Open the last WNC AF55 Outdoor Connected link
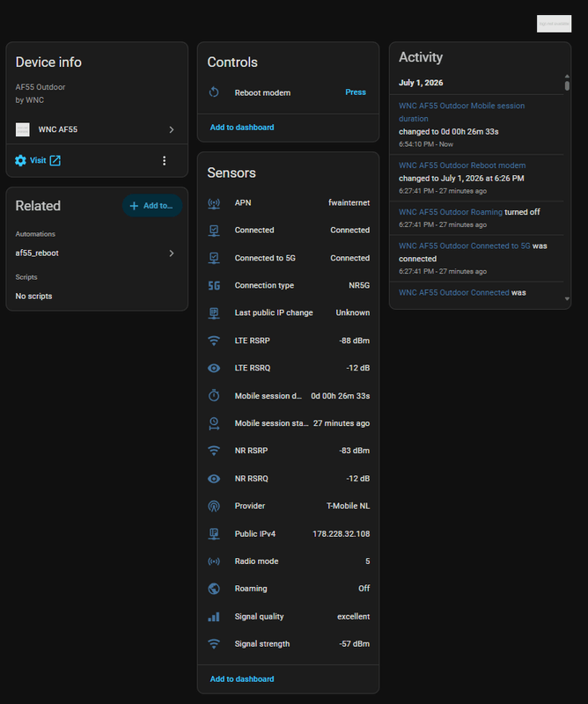Screen dimensions: 588x704 tap(453, 293)
